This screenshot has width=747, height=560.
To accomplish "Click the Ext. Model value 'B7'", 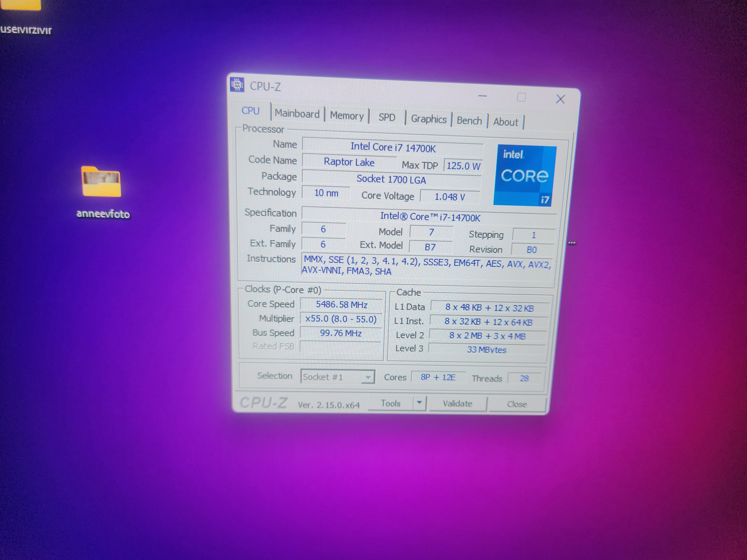I will pos(430,247).
